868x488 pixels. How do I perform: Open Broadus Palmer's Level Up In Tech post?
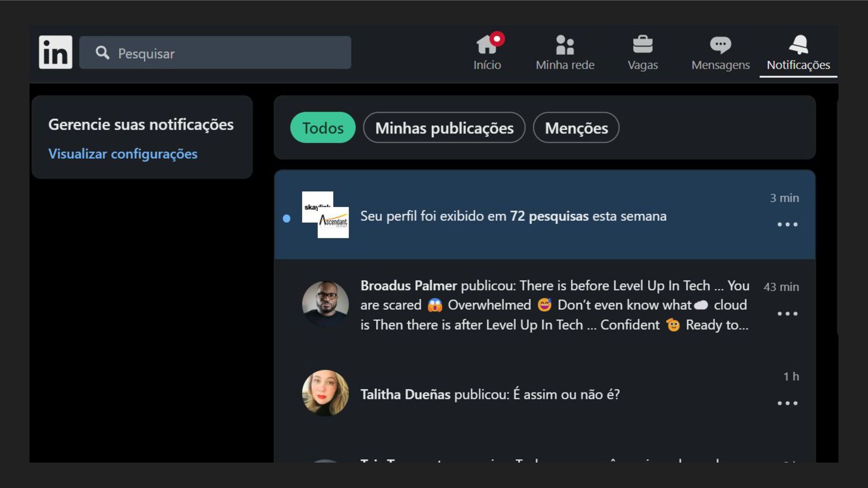tap(554, 305)
